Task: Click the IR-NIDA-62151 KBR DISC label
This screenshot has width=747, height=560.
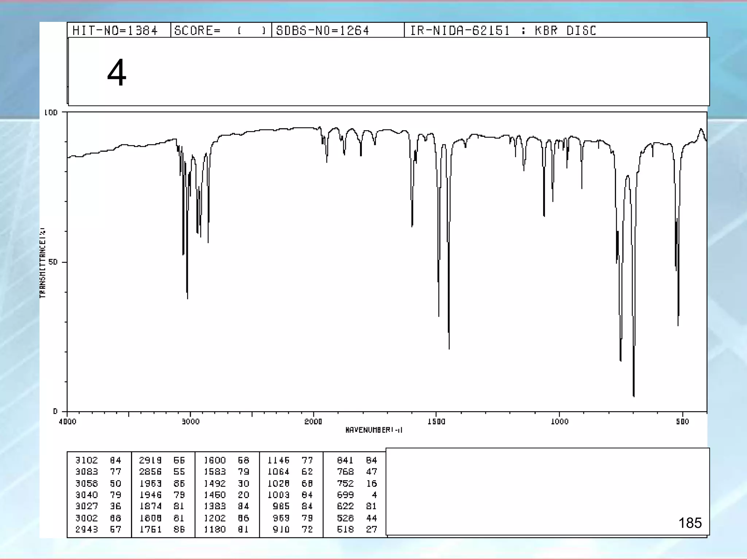Action: pyautogui.click(x=503, y=31)
